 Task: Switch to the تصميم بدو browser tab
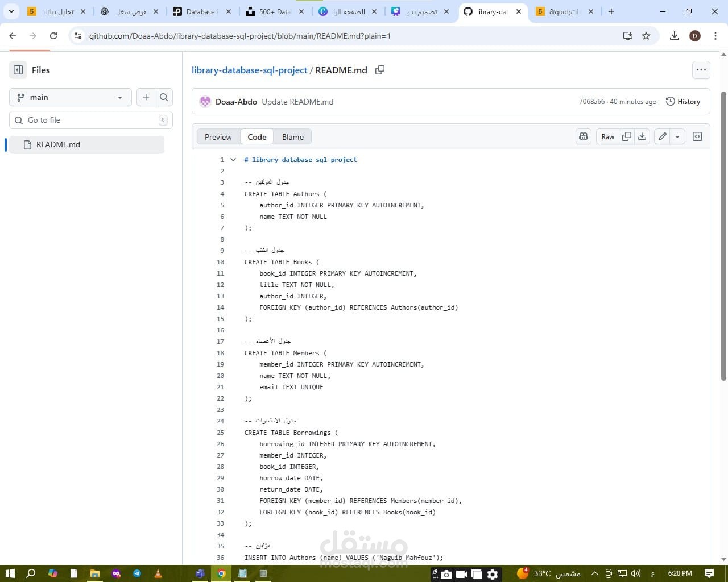[x=421, y=11]
